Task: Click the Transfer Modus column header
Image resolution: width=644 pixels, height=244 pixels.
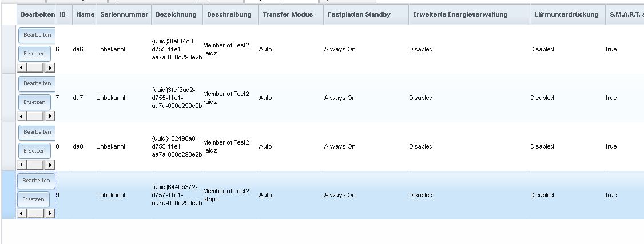Action: point(288,14)
